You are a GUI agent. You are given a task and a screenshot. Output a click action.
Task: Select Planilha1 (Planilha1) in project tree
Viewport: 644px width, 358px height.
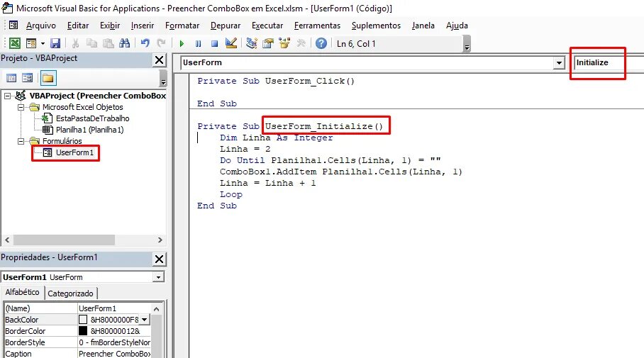click(89, 130)
